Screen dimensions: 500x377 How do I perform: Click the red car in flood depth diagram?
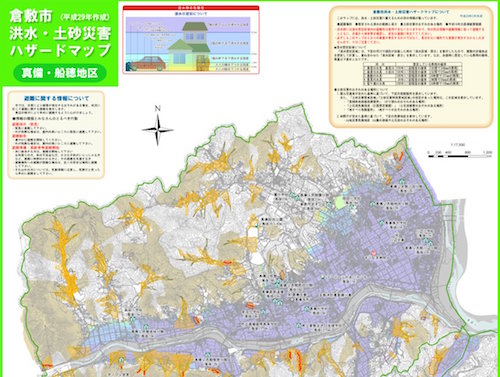click(147, 64)
